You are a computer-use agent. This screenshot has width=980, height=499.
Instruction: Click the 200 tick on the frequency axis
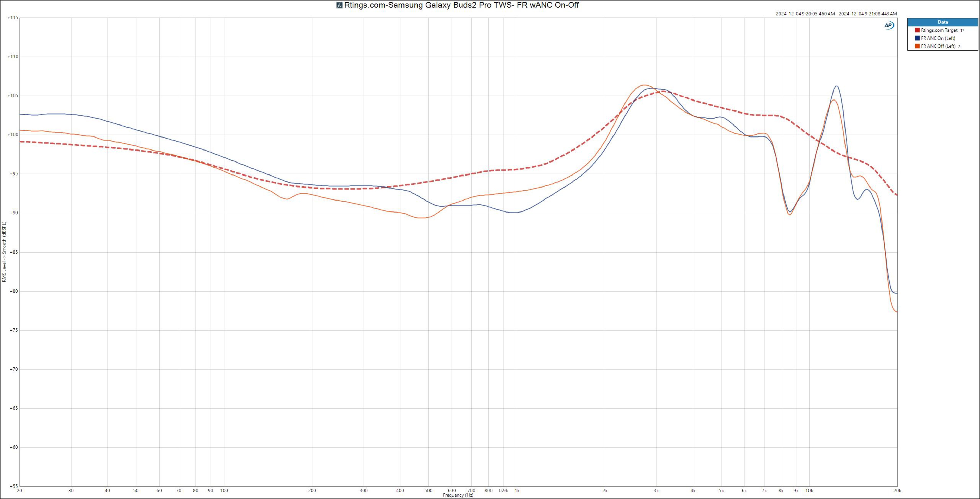[312, 491]
